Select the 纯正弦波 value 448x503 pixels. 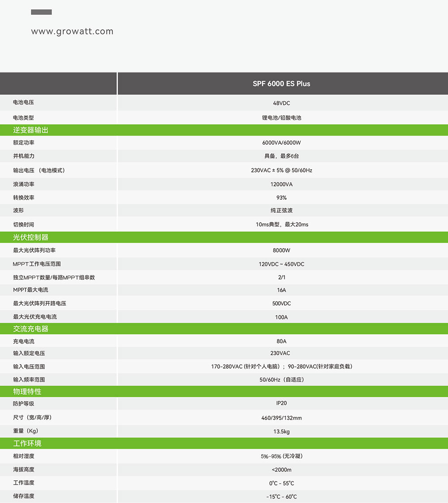[x=281, y=211]
